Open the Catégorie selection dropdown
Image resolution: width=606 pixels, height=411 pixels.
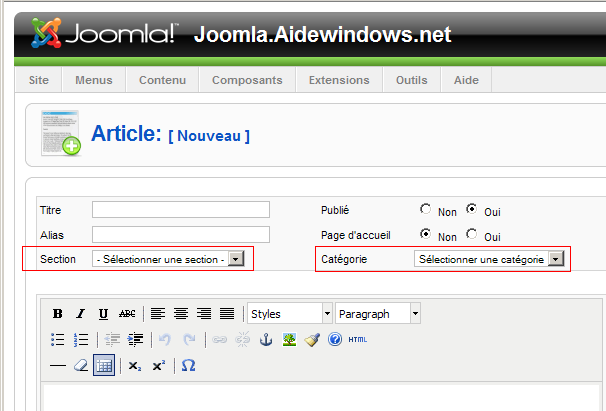point(489,259)
